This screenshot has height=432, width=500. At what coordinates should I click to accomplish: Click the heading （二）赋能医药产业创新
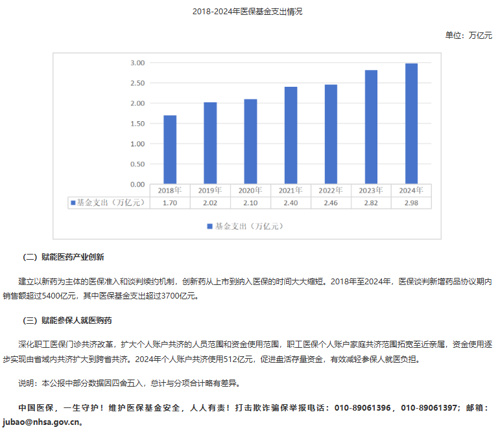pos(63,257)
